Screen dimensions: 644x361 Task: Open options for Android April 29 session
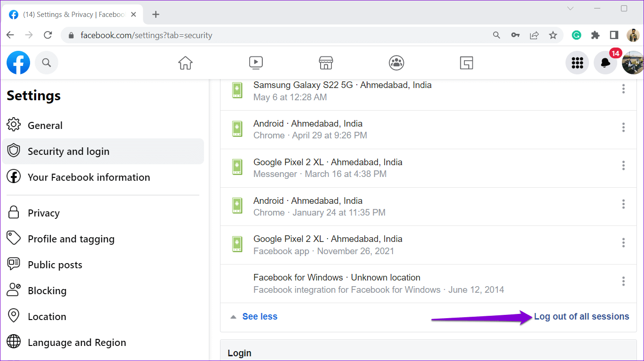tap(623, 127)
